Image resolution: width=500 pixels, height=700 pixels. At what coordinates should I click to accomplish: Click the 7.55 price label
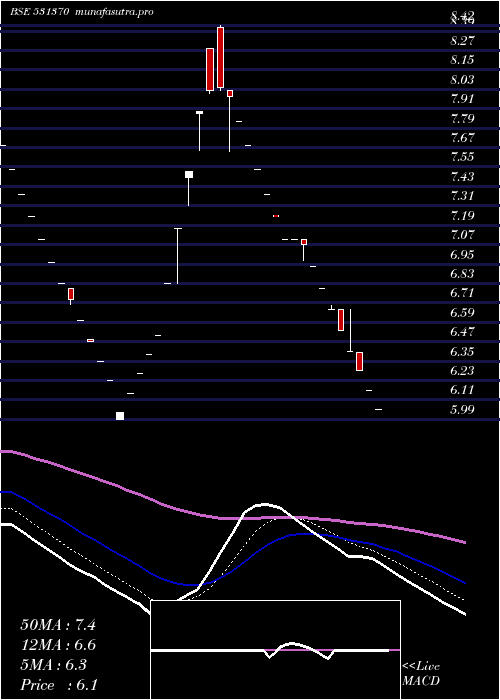(x=462, y=157)
